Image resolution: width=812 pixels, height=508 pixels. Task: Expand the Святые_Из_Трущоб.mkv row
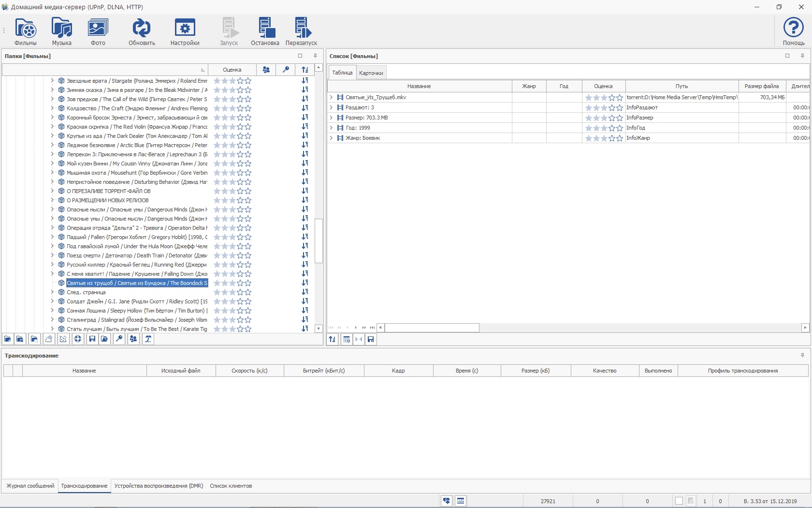pyautogui.click(x=332, y=97)
